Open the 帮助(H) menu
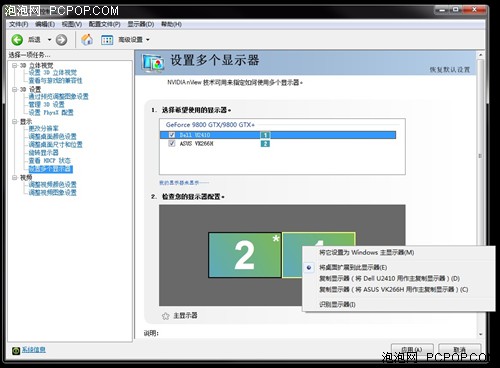This screenshot has width=500, height=368. [171, 24]
